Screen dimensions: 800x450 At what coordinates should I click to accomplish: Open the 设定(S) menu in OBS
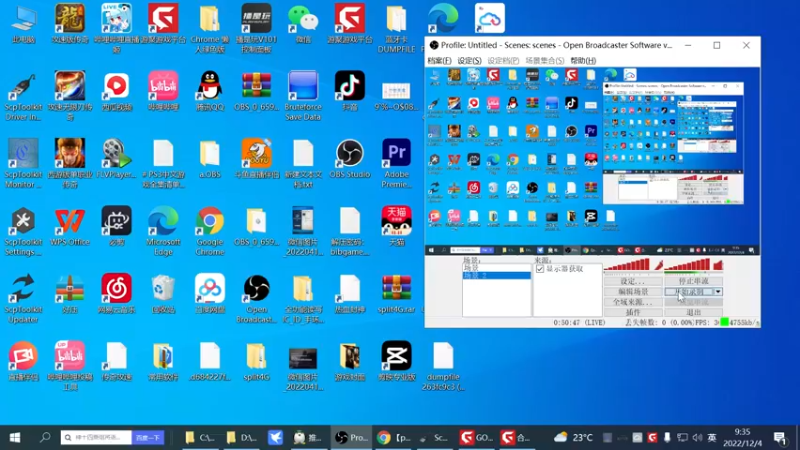tap(469, 61)
